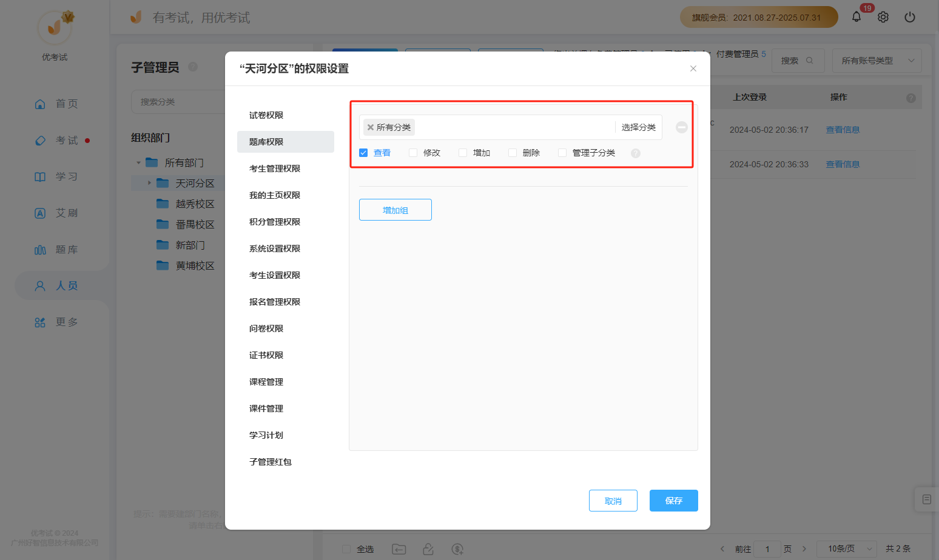Select 课程管理 tab in dialog

click(286, 382)
